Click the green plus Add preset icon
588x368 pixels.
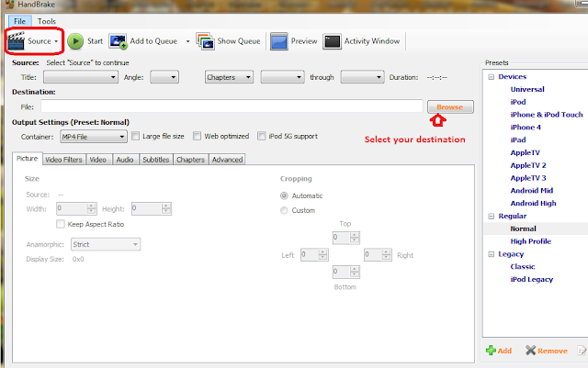pyautogui.click(x=491, y=351)
